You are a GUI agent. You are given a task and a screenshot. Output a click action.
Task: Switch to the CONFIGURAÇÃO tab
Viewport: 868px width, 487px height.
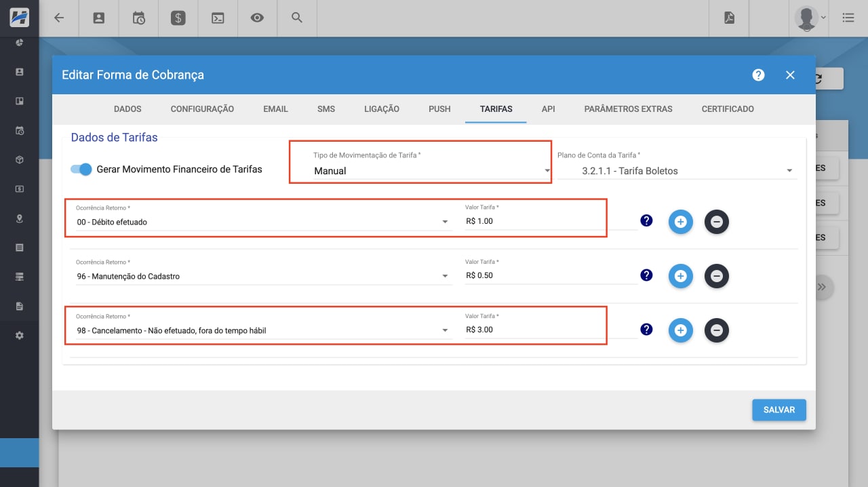(x=202, y=109)
